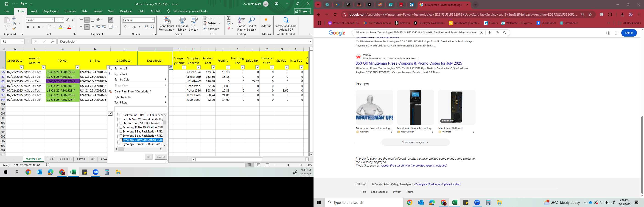This screenshot has height=207, width=644.
Task: Expand Show more images on Google
Action: pos(415,142)
